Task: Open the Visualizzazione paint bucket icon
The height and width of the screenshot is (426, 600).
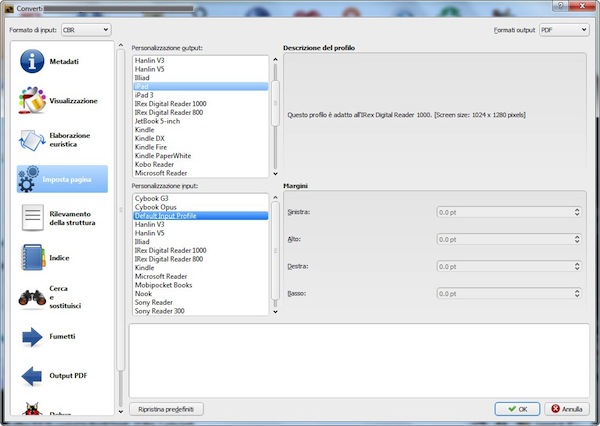Action: 32,100
